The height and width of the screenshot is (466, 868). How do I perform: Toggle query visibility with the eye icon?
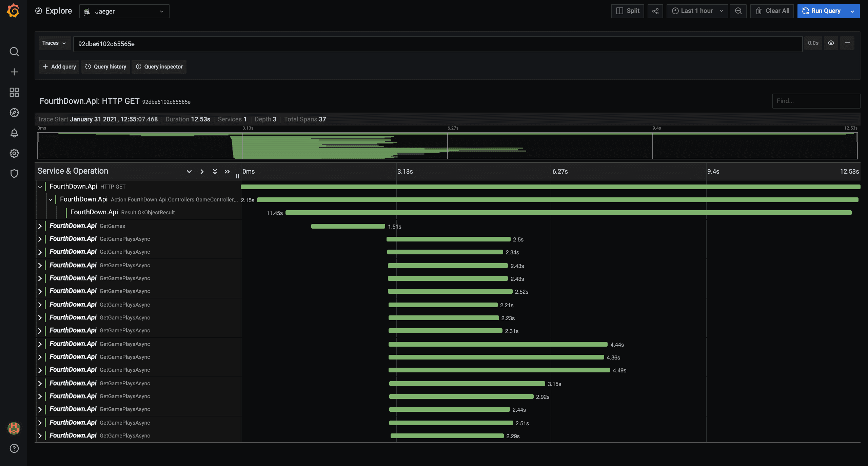pos(831,43)
